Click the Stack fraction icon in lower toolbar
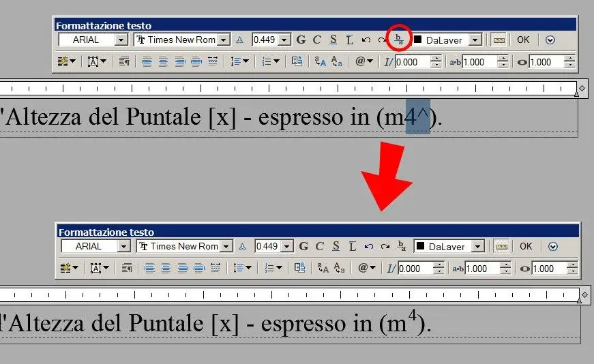594x364 pixels. tap(402, 246)
